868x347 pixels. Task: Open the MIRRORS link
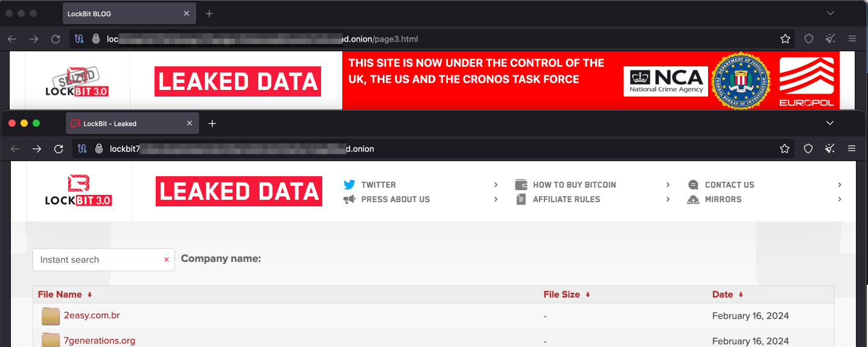tap(723, 199)
